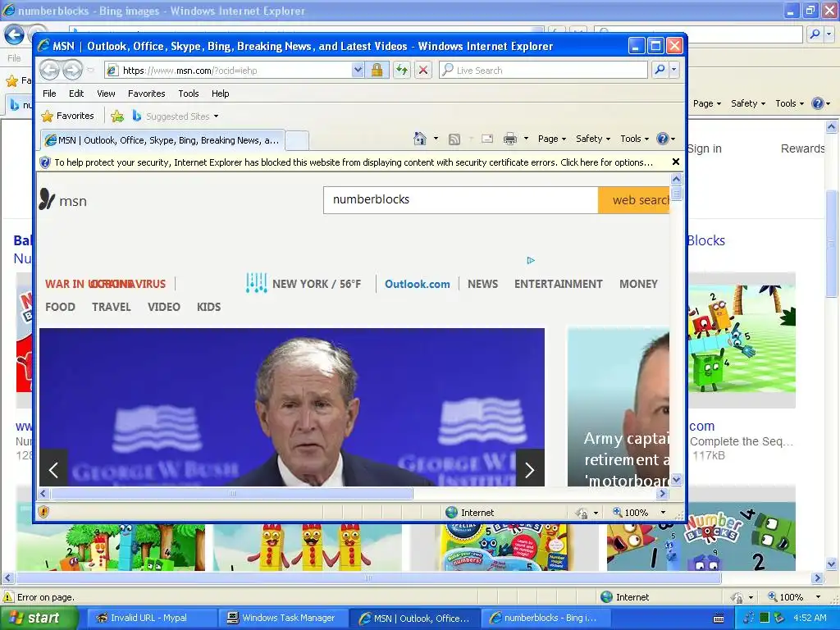
Task: Go back in MSN window
Action: point(49,71)
